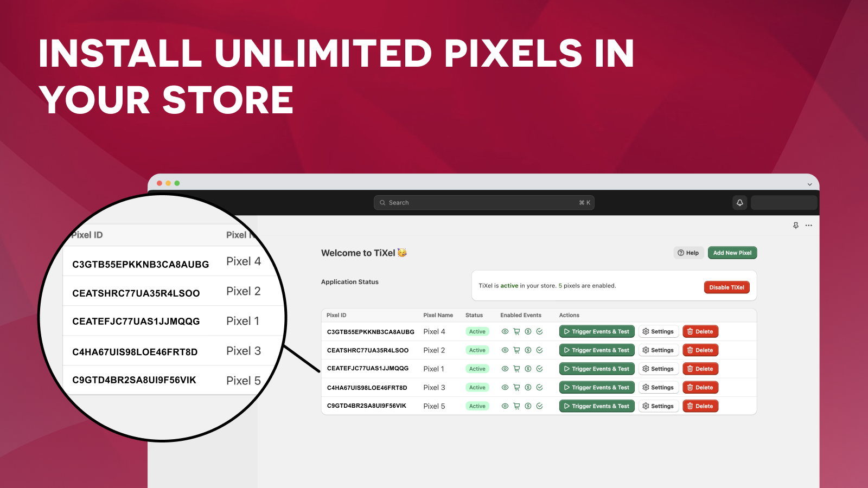868x488 pixels.
Task: Click the Search field in the top bar
Action: tap(484, 203)
